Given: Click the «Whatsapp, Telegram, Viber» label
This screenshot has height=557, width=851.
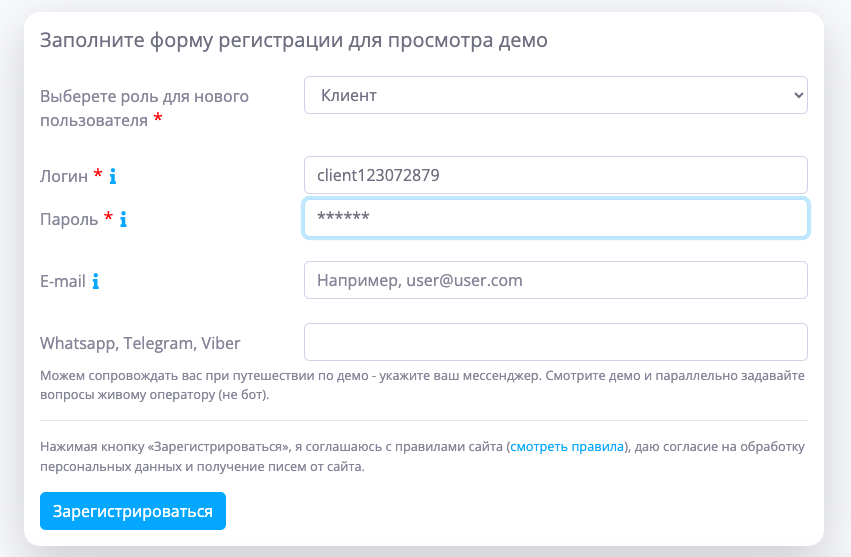Looking at the screenshot, I should coord(140,343).
